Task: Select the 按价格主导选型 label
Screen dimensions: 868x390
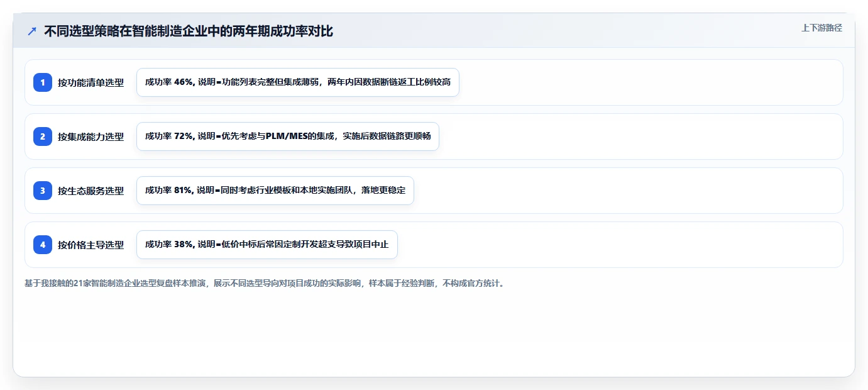Action: [x=91, y=245]
